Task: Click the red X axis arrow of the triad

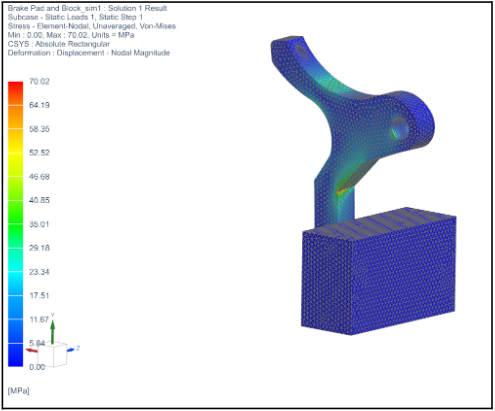Action: [x=32, y=350]
